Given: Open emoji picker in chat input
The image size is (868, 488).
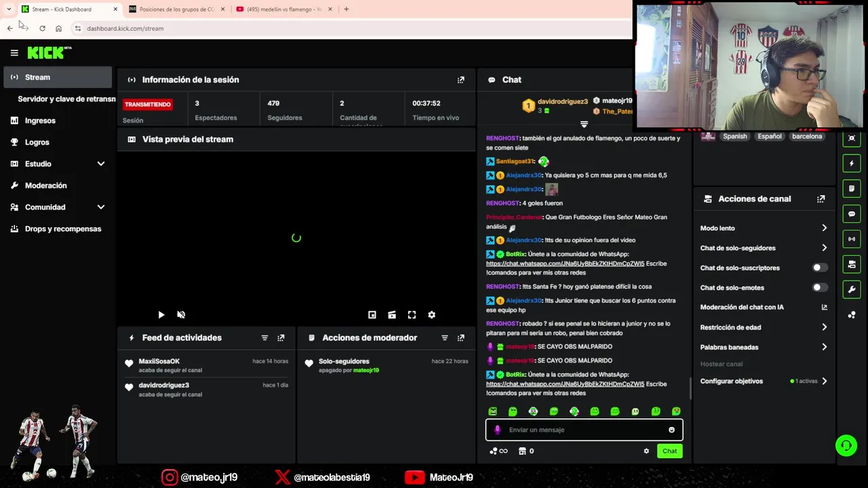Looking at the screenshot, I should (x=672, y=430).
